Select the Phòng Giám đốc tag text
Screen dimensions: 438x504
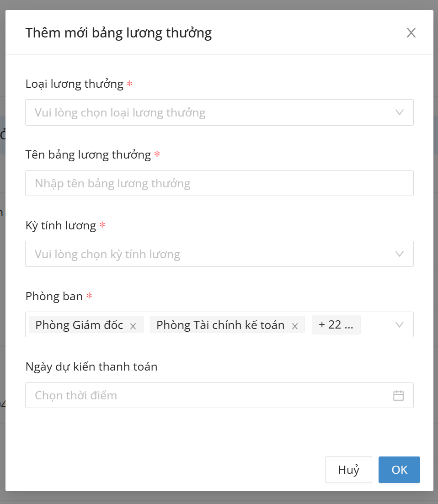coord(80,325)
